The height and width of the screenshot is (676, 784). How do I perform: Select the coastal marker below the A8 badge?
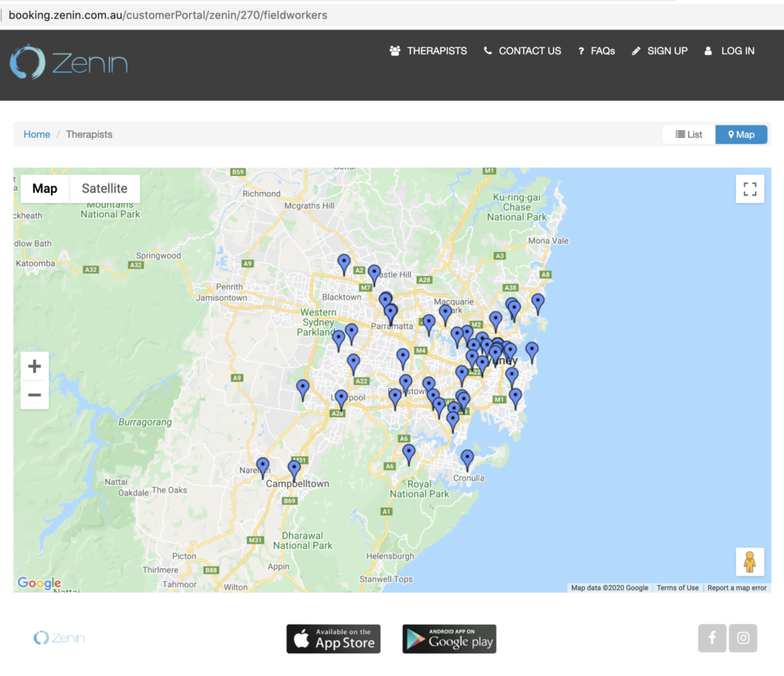pyautogui.click(x=537, y=303)
